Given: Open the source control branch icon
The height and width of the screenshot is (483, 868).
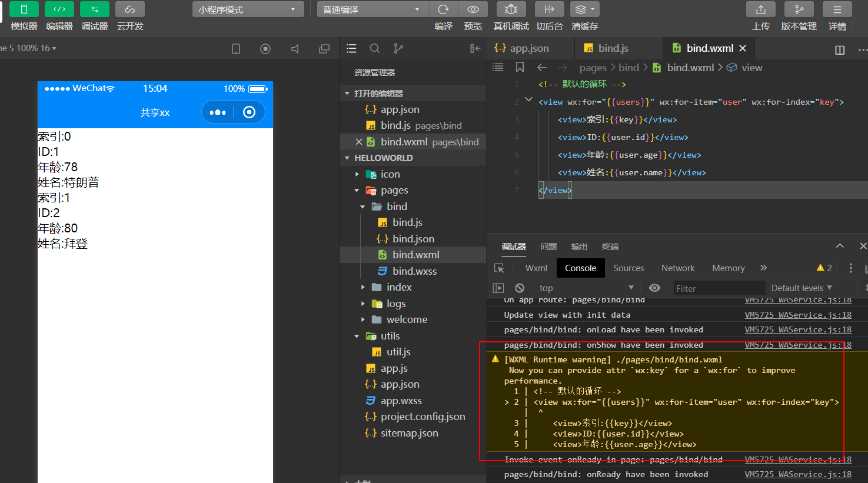Looking at the screenshot, I should [398, 49].
